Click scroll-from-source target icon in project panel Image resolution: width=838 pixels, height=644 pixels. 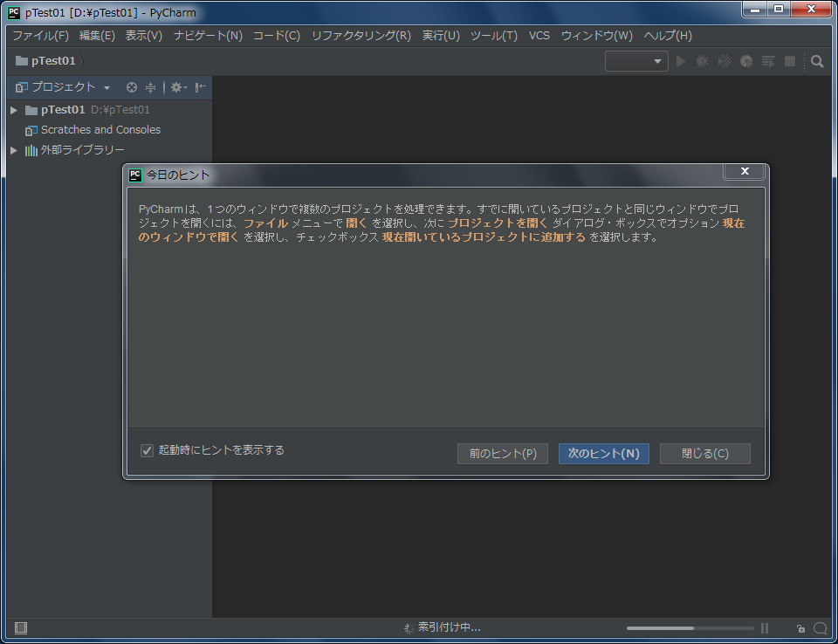click(x=132, y=87)
